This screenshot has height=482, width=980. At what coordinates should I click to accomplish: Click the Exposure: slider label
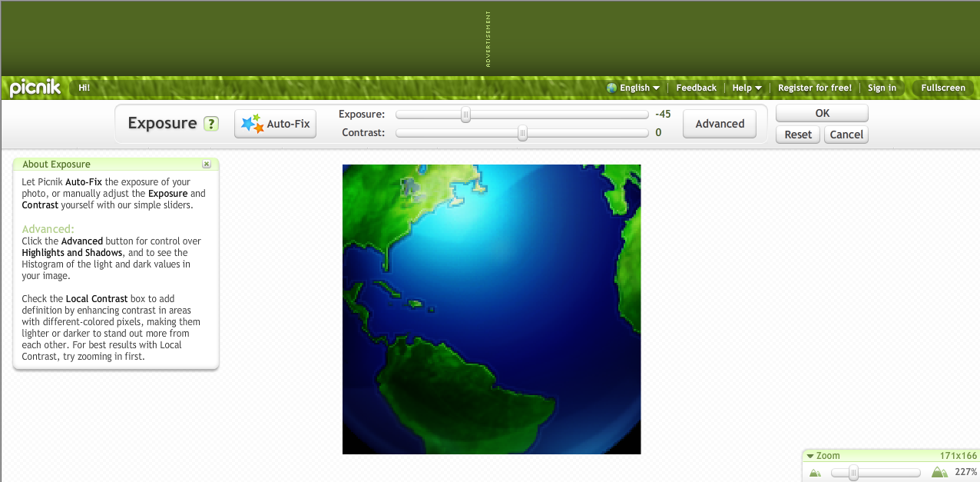(362, 114)
